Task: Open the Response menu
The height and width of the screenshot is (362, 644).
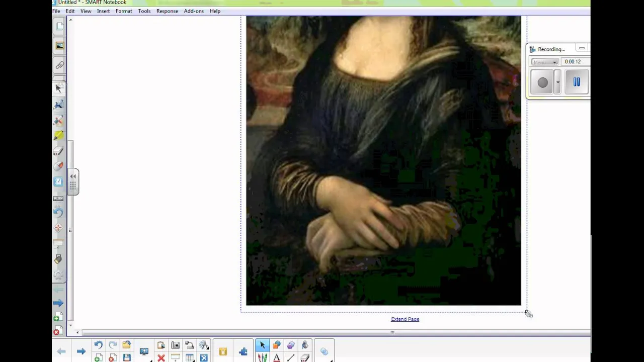Action: (x=167, y=11)
